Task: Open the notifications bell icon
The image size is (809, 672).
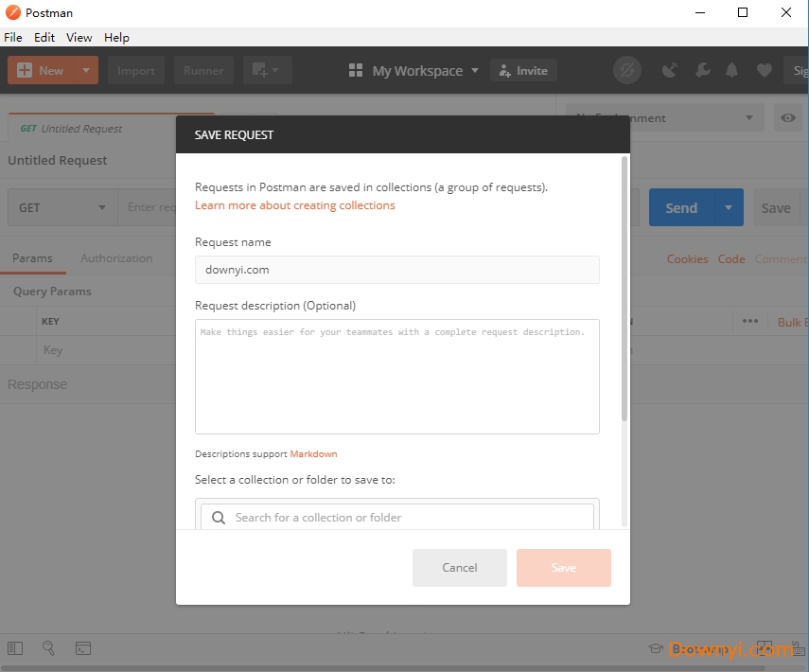Action: pos(731,70)
